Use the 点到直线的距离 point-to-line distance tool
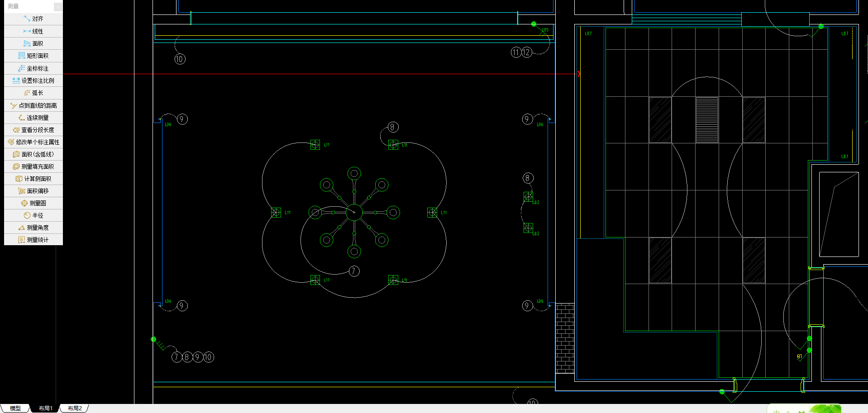 [33, 105]
